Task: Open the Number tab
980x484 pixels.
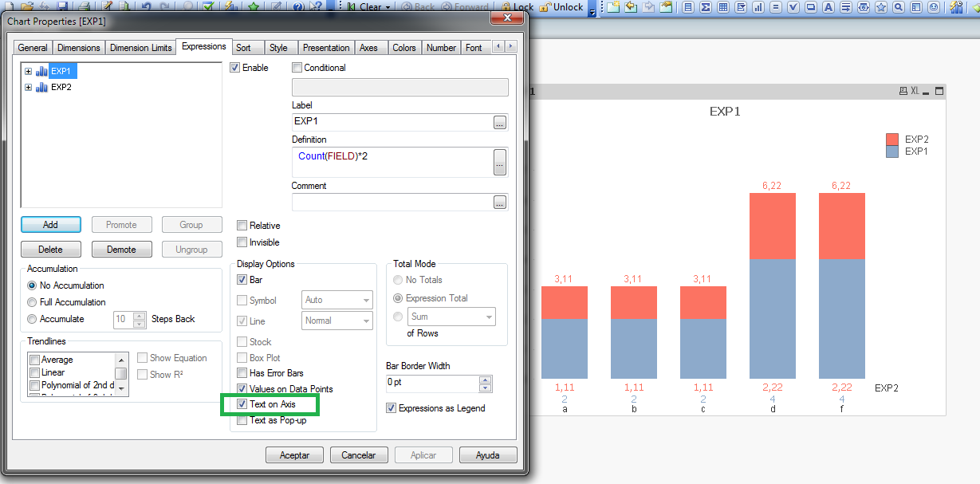Action: (x=441, y=48)
